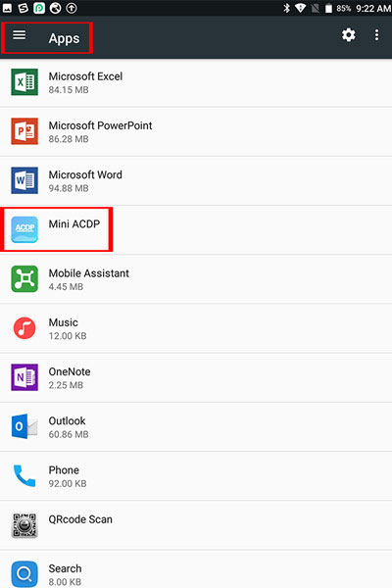Select the Mobile Assistant list entry
Screen dimensions: 392x588
point(196,279)
